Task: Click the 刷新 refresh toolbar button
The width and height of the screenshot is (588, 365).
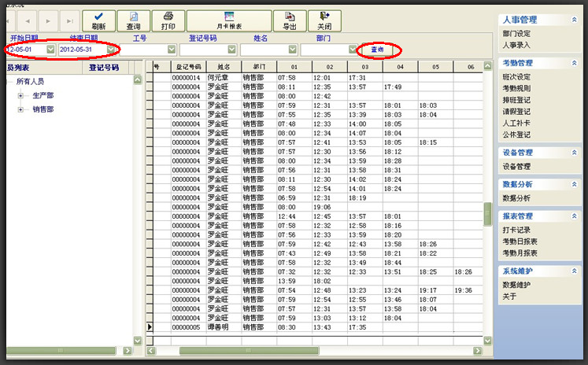Action: 98,21
